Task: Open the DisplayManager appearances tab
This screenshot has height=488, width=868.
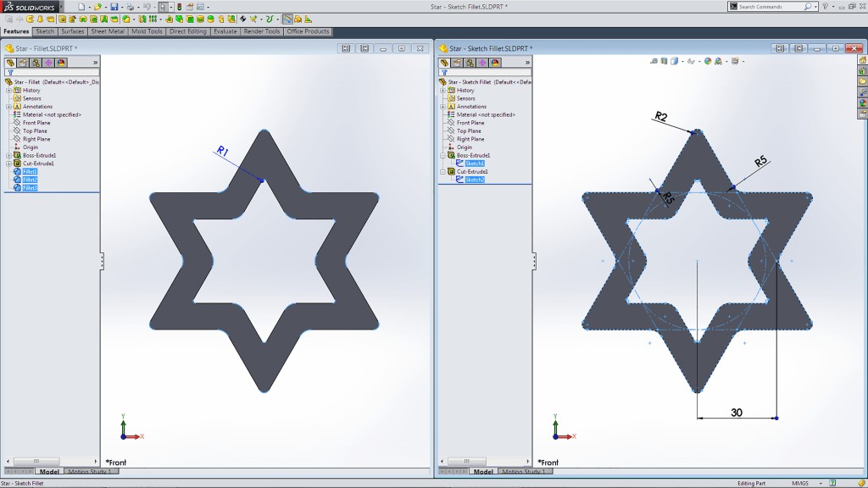Action: pyautogui.click(x=61, y=61)
